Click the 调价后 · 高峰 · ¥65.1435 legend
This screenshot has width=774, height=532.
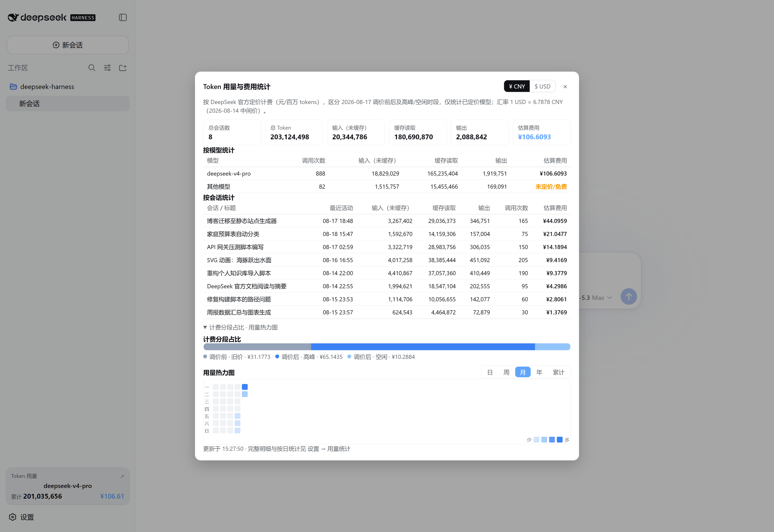pos(309,357)
